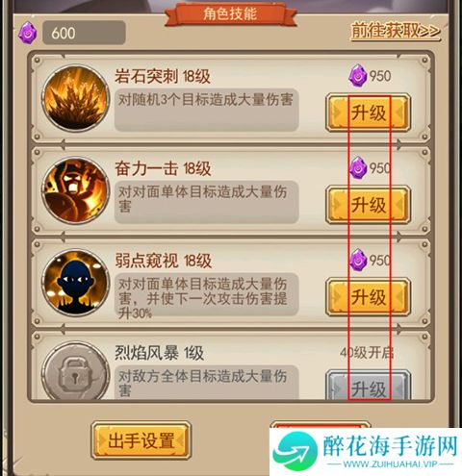Tap the 奋力一击 skill icon
This screenshot has height=476, width=462.
point(76,190)
